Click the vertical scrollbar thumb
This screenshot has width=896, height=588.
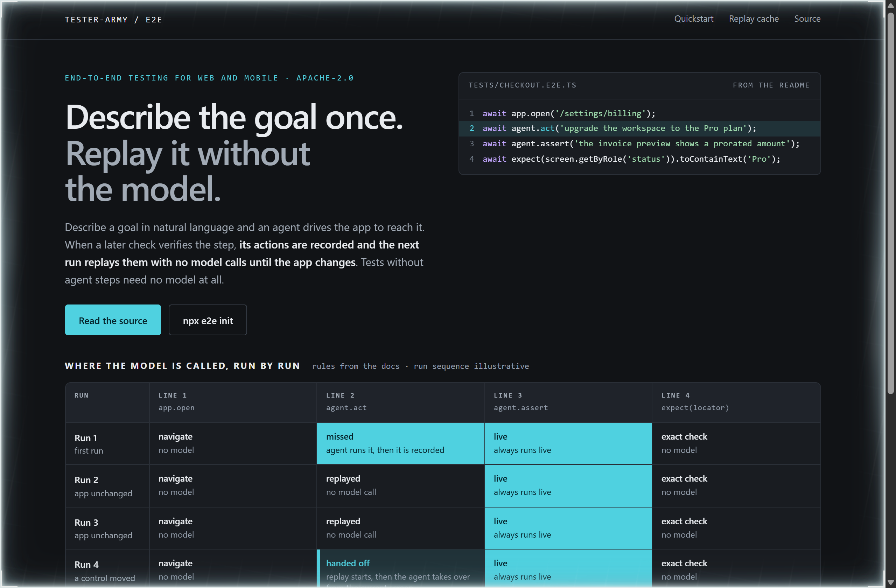coord(890,203)
